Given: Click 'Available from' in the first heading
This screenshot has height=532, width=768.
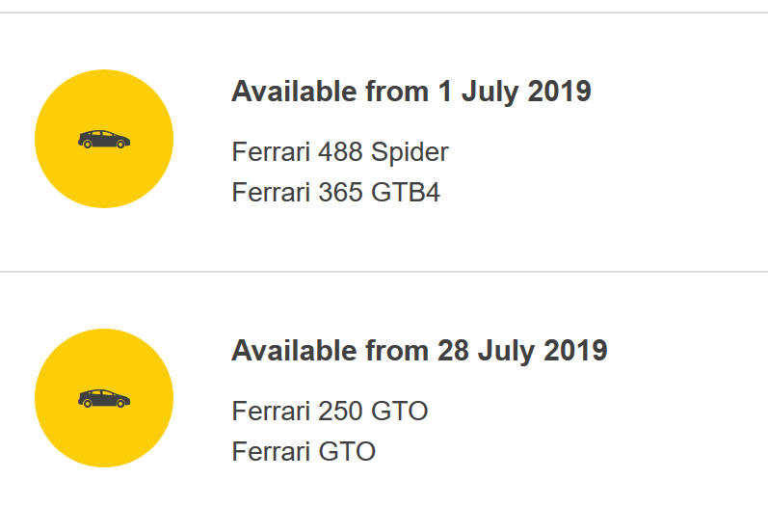Looking at the screenshot, I should [330, 92].
